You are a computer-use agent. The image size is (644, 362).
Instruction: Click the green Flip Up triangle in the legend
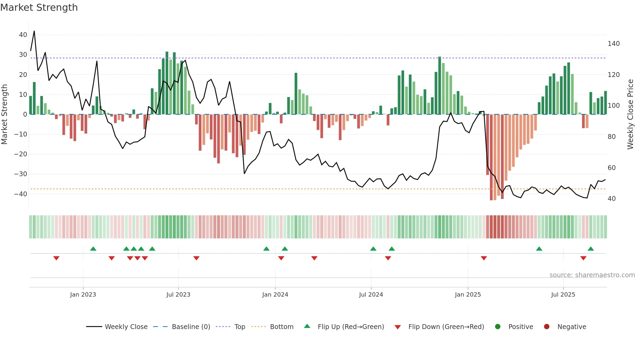tap(307, 326)
